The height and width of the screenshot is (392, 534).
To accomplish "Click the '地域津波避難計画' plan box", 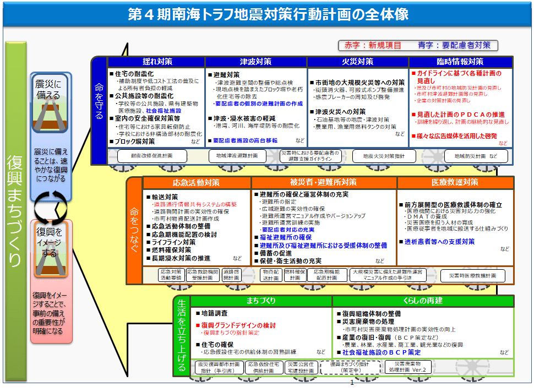I will tap(237, 156).
